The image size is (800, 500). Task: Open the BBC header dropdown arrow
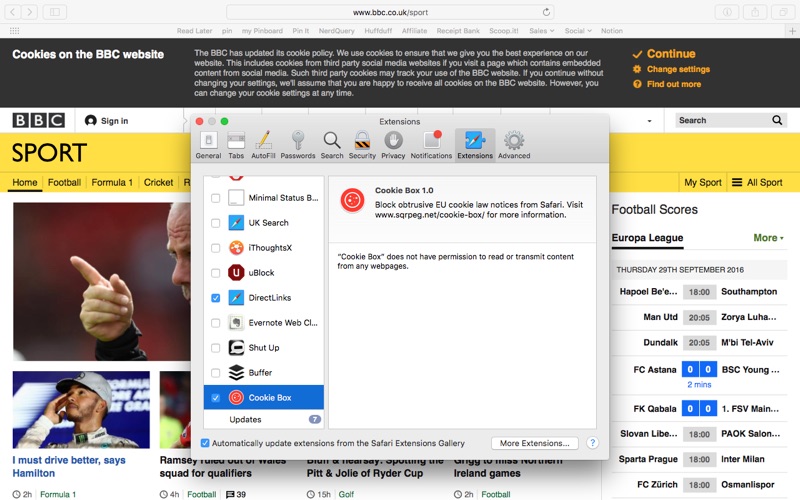(649, 121)
